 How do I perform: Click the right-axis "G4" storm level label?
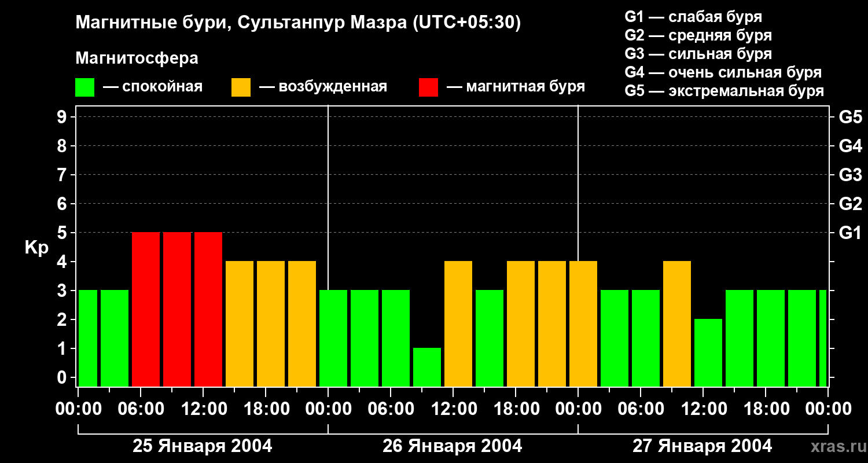(850, 146)
